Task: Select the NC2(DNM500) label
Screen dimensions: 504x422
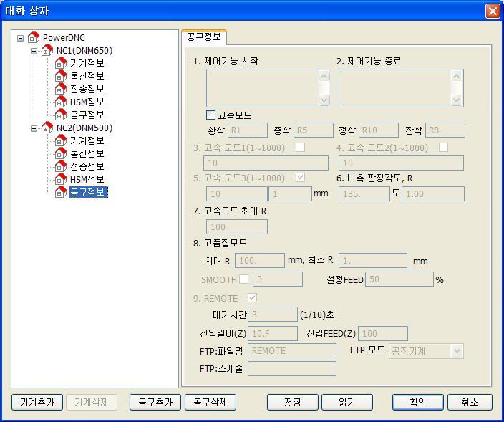Action: 84,128
